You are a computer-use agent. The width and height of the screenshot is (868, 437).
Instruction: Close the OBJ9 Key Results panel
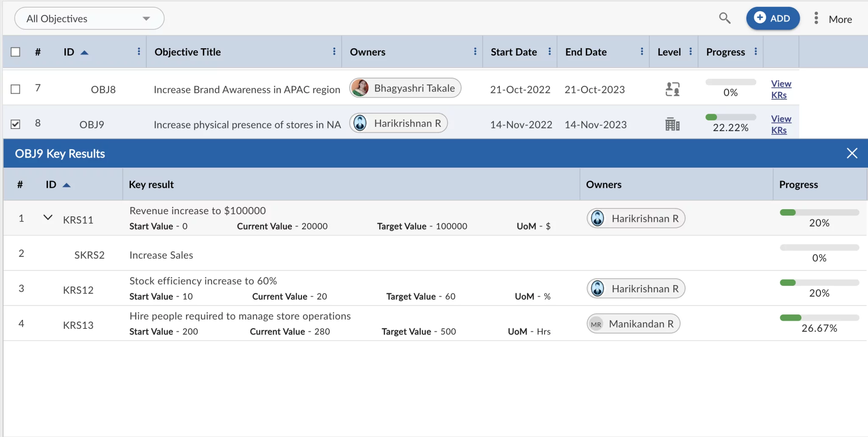(852, 153)
